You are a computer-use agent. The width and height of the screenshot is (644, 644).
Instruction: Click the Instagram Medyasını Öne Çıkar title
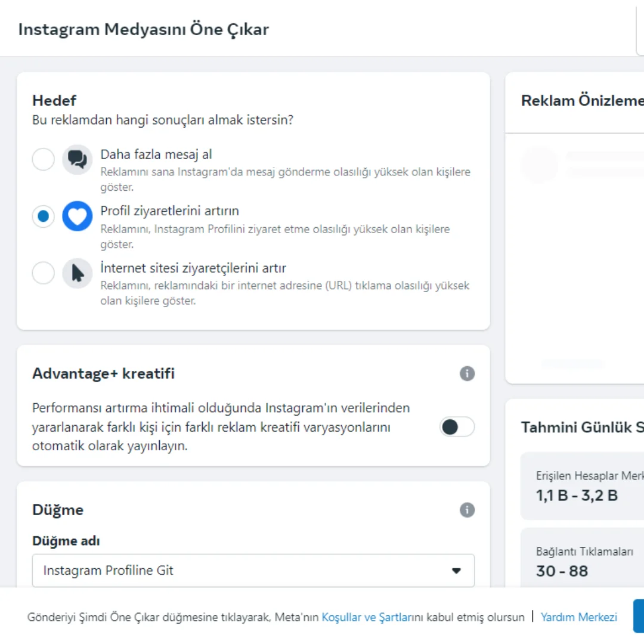pos(144,29)
